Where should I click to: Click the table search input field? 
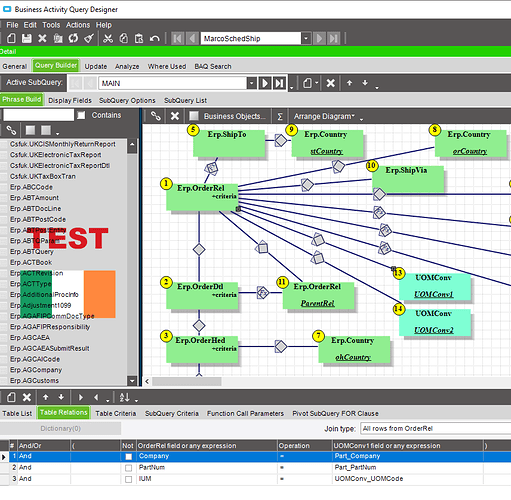tap(39, 115)
